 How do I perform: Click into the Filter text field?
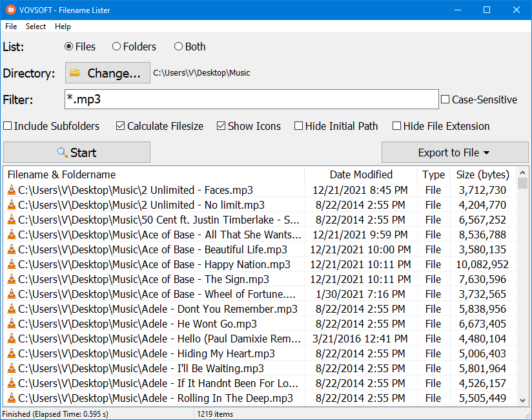coord(251,100)
